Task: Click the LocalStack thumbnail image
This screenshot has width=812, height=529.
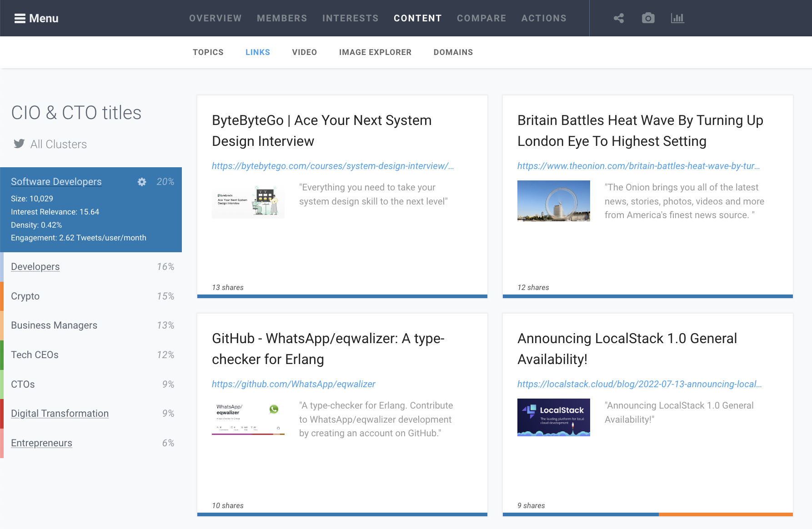Action: (x=554, y=417)
